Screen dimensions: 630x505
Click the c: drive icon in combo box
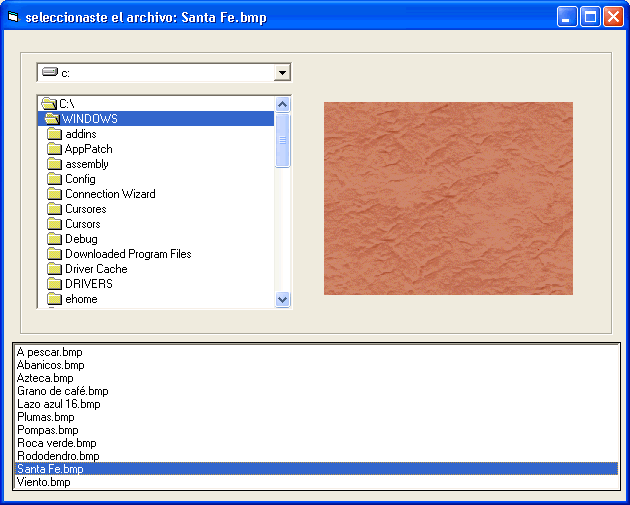point(50,72)
